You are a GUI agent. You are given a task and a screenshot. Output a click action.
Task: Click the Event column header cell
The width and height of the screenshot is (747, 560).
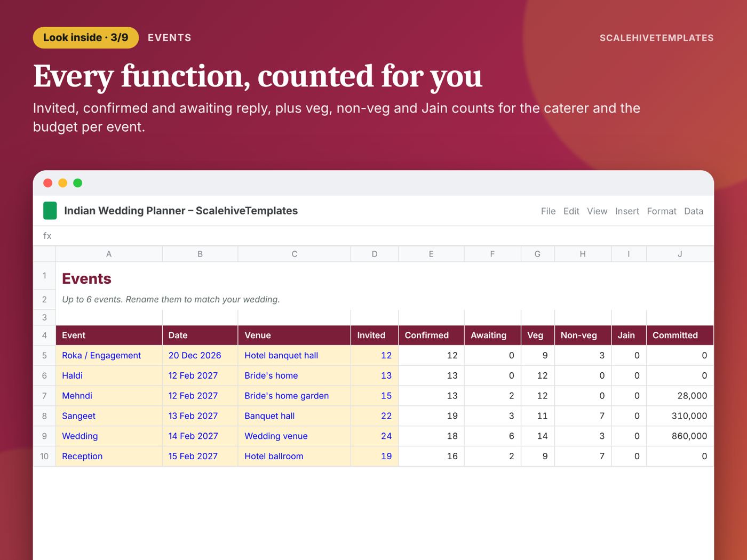(109, 335)
